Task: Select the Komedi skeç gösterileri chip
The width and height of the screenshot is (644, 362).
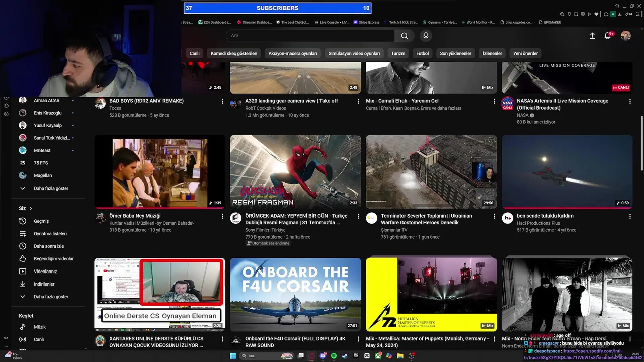Action: point(234,53)
